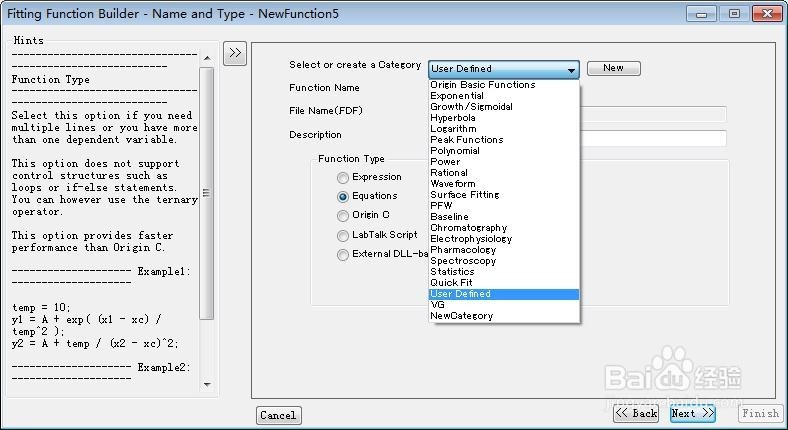Choose Growth/Sigmoidal in category list
The width and height of the screenshot is (788, 430).
coord(504,107)
